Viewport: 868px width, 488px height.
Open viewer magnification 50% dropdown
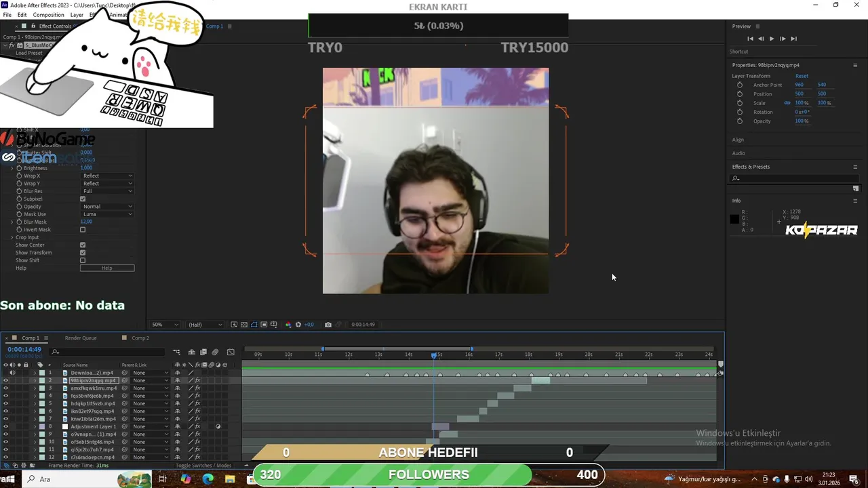(165, 325)
